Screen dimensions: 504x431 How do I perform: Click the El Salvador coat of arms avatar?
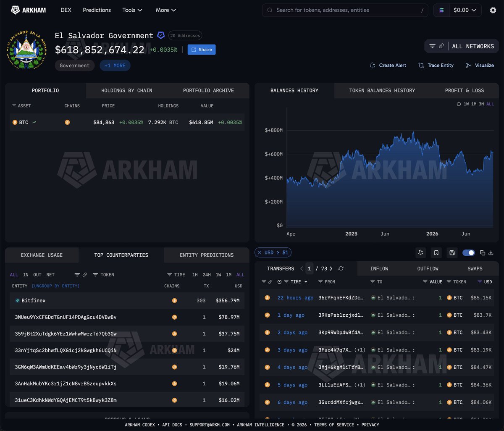click(26, 50)
